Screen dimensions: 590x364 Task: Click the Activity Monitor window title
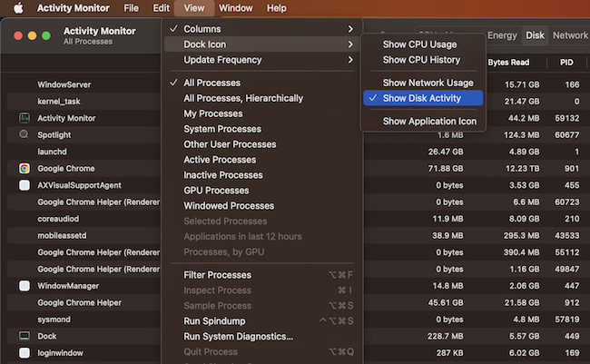tap(99, 31)
